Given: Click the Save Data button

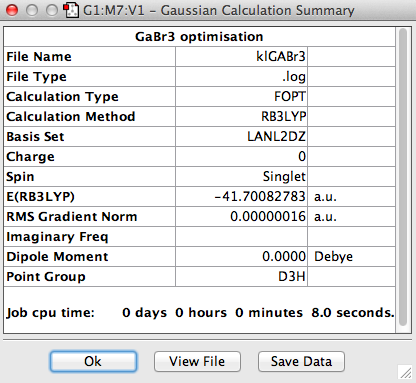Looking at the screenshot, I should (301, 361).
